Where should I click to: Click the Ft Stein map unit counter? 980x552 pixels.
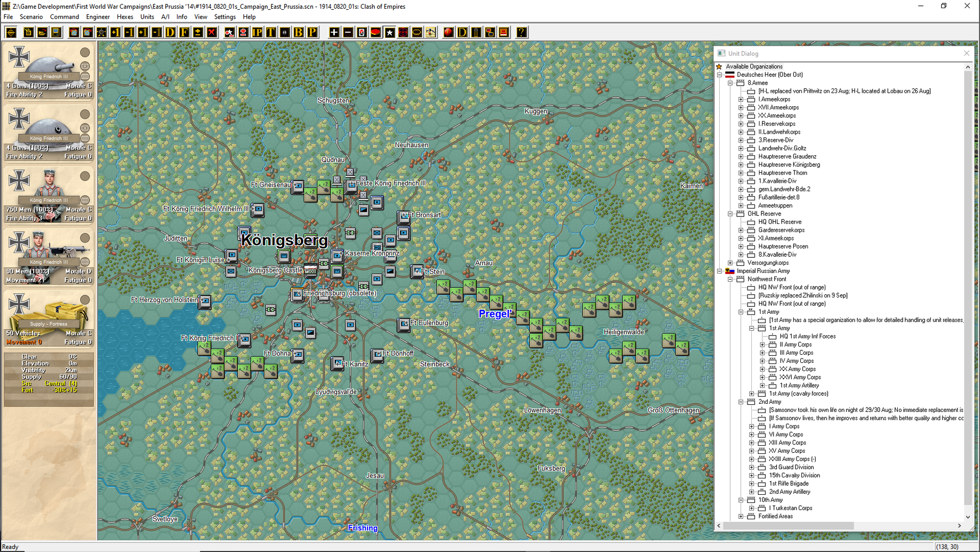(416, 271)
